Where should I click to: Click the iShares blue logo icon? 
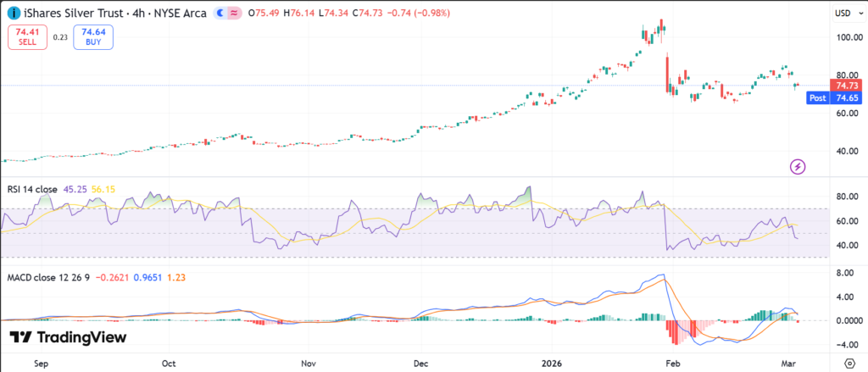coord(12,14)
